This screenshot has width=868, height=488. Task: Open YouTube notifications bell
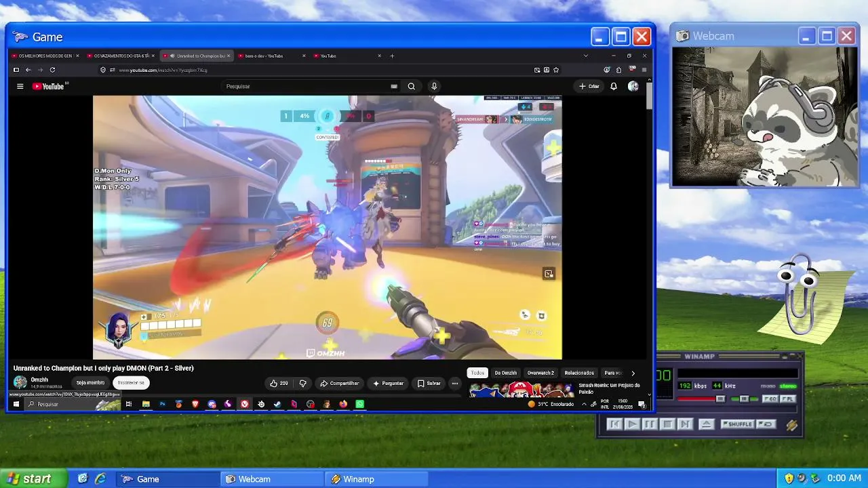click(x=614, y=86)
